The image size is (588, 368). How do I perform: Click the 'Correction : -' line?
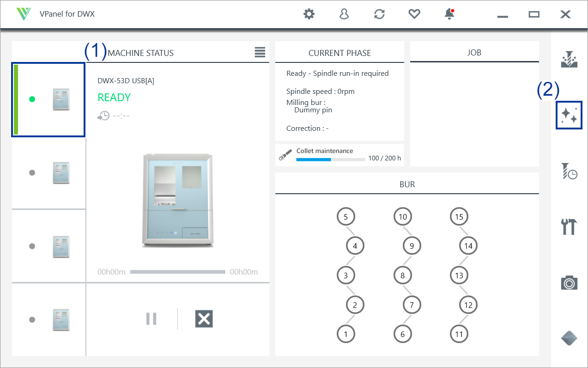pos(308,128)
